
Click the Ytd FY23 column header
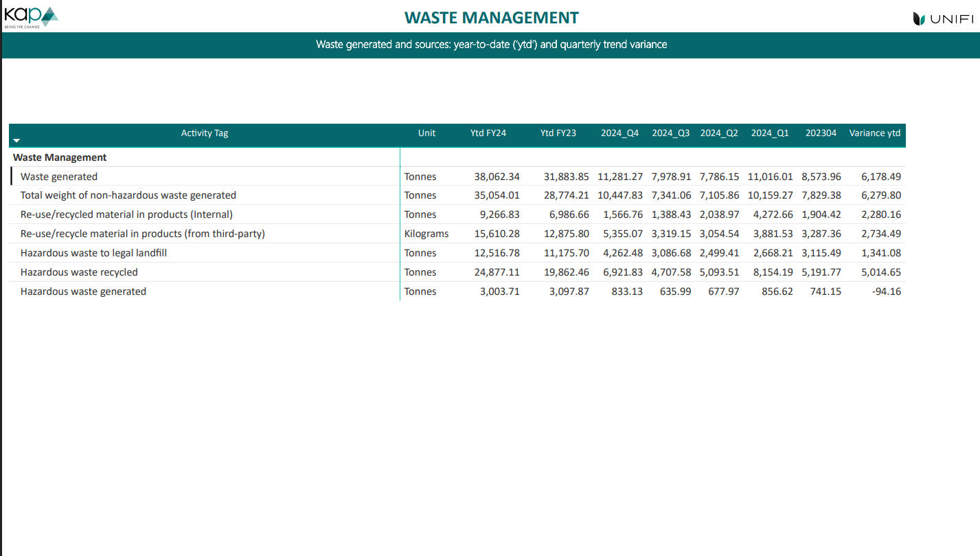558,133
